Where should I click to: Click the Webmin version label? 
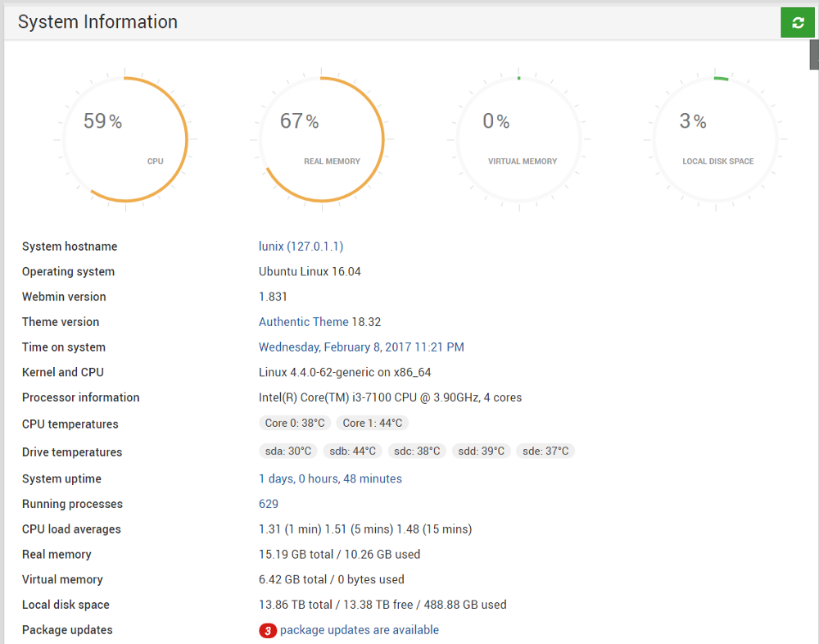pyautogui.click(x=64, y=297)
